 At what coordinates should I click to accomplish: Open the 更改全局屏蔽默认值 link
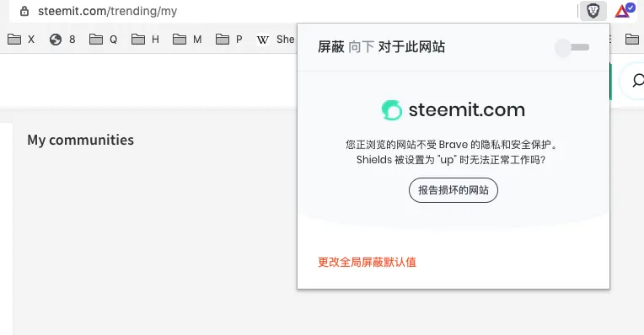367,262
